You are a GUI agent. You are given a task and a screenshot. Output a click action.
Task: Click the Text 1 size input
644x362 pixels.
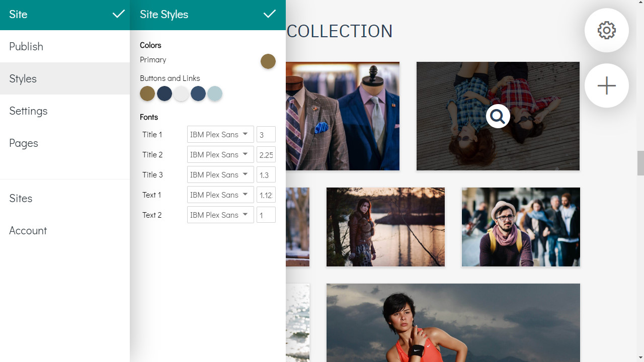[x=266, y=195]
